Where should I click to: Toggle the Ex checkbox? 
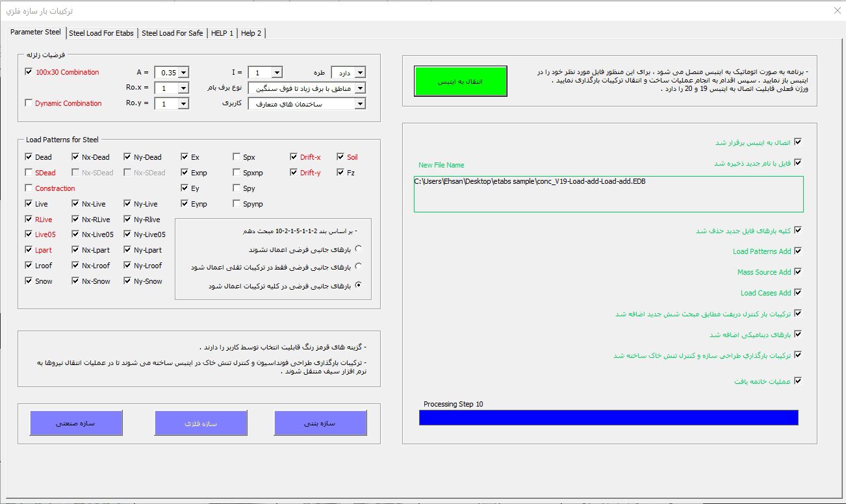coord(185,157)
